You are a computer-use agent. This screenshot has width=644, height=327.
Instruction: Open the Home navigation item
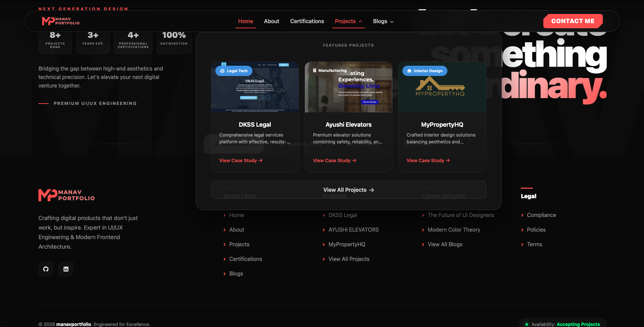coord(245,21)
